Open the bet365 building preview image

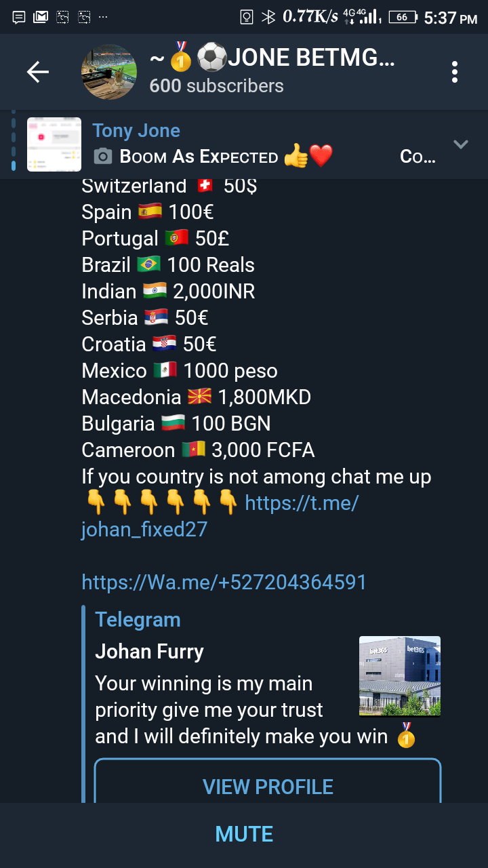tap(400, 676)
